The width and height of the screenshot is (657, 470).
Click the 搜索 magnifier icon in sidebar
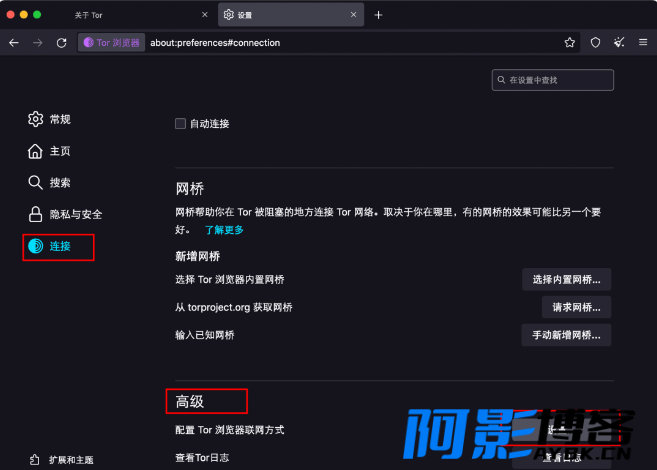[x=35, y=183]
